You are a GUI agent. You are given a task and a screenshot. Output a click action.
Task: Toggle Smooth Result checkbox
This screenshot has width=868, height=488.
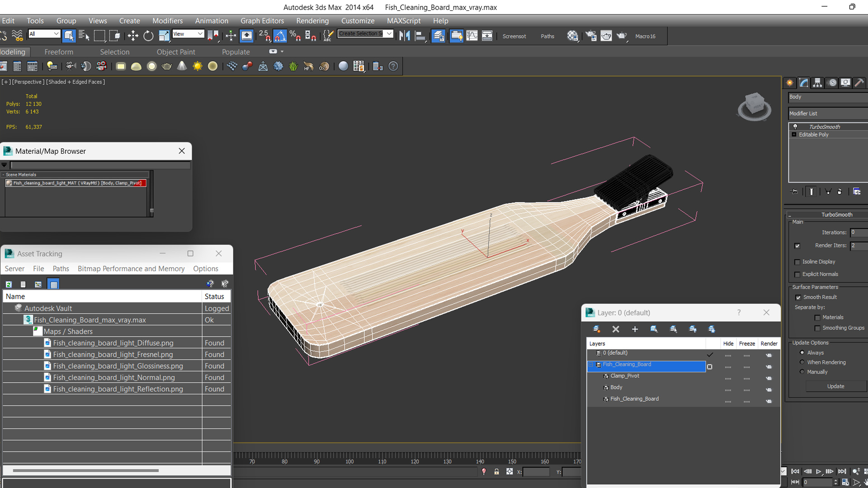click(798, 297)
